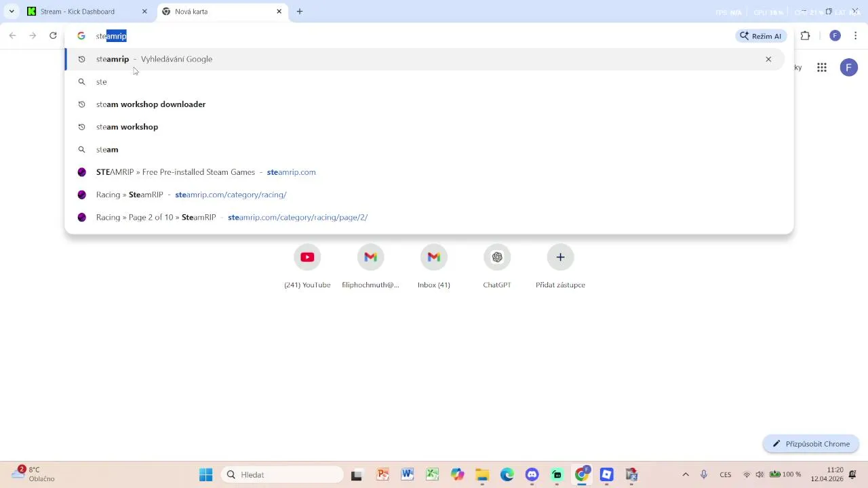
Task: Launch Word from the taskbar
Action: coord(408,474)
